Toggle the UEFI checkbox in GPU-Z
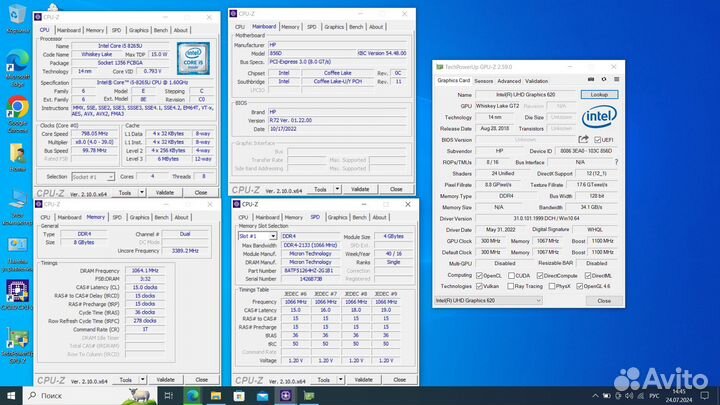Viewport: 720px width, 405px height. pos(597,140)
